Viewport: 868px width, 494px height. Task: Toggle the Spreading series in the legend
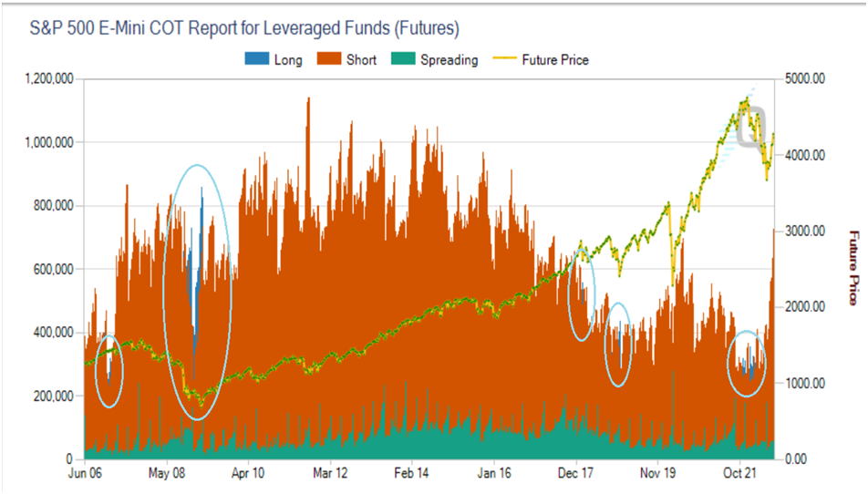tap(435, 60)
